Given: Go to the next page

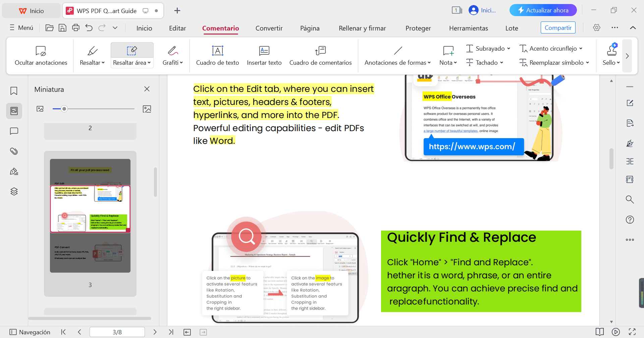Looking at the screenshot, I should click(155, 332).
